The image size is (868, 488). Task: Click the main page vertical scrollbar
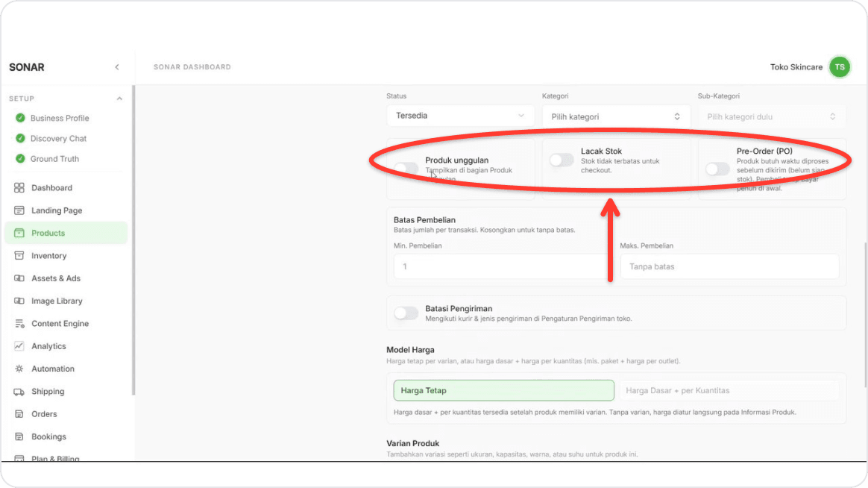coord(865,315)
